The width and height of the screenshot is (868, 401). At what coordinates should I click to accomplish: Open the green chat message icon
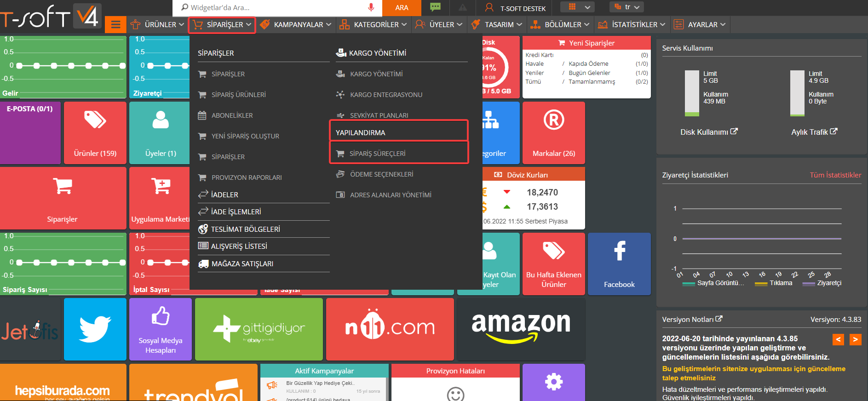[x=435, y=7]
